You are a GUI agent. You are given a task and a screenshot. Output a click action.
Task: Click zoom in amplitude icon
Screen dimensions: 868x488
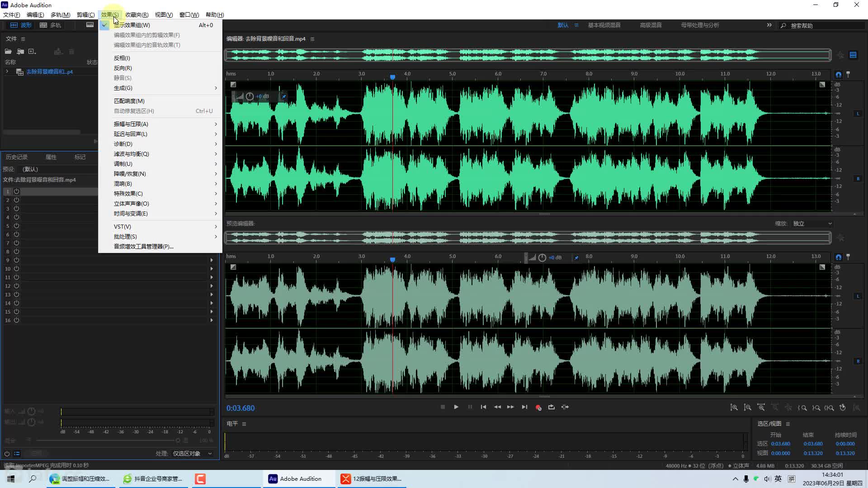click(x=734, y=408)
